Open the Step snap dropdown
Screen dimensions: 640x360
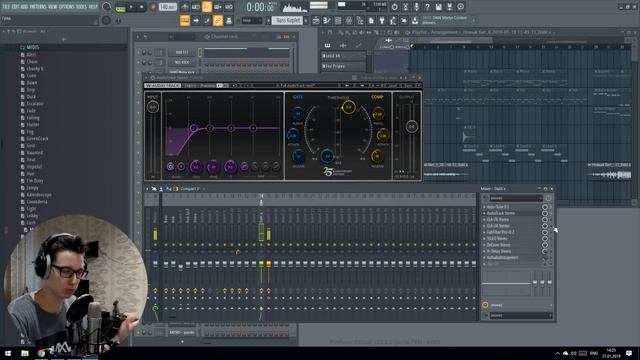(x=251, y=20)
